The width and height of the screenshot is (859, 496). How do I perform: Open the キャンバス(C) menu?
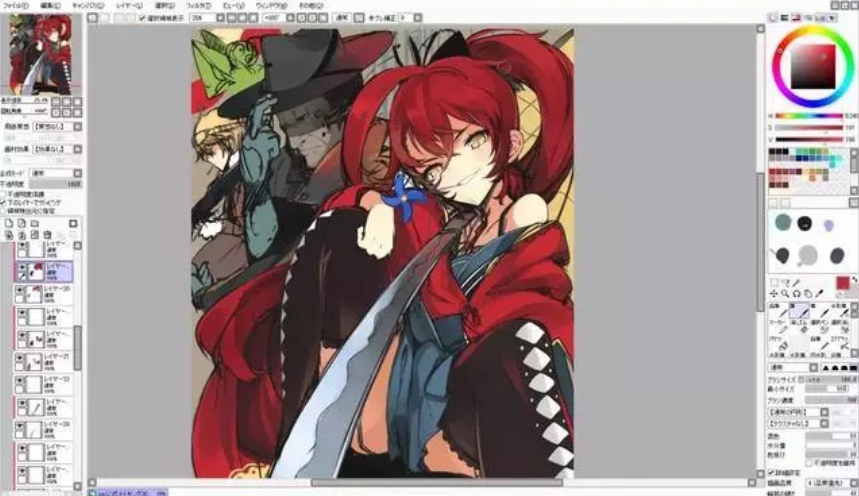(88, 5)
